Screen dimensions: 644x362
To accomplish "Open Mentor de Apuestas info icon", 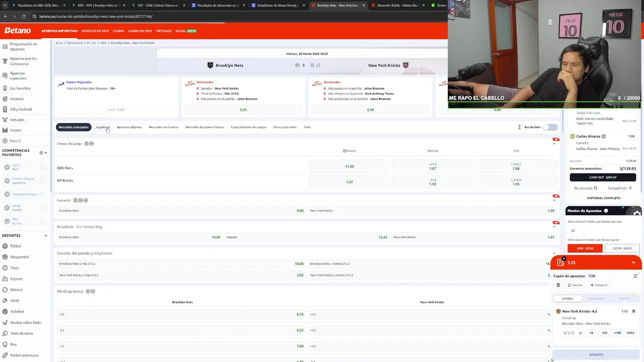I will 606,211.
